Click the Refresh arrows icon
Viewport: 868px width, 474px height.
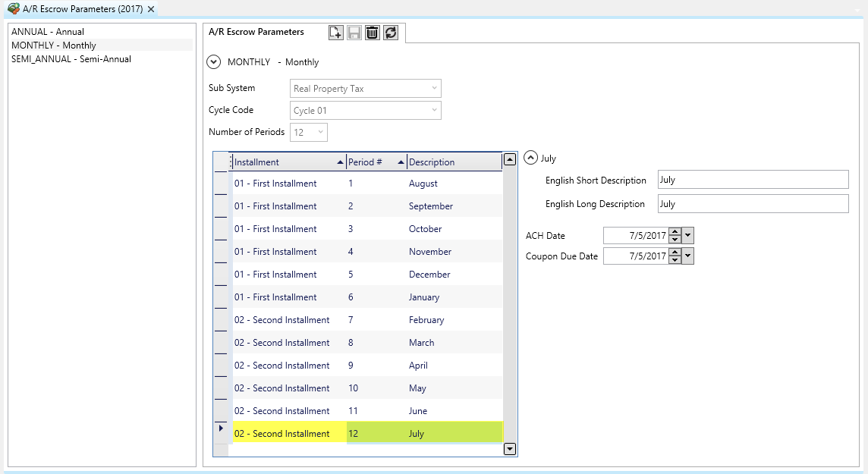(x=391, y=33)
